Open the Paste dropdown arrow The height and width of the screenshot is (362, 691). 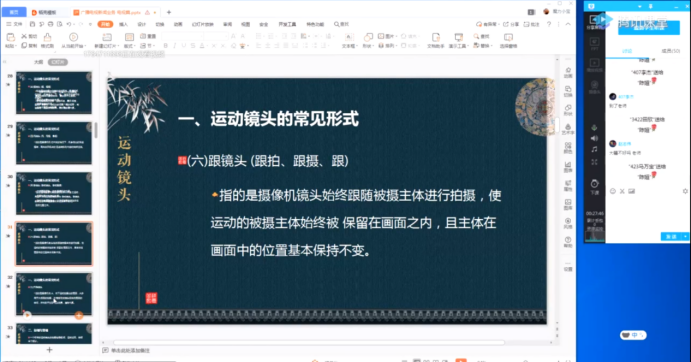tap(16, 46)
